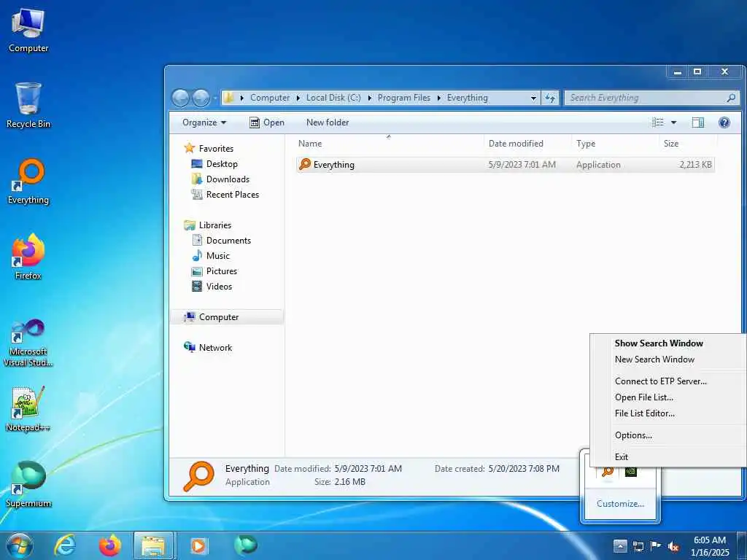Click the New folder toolbar button
This screenshot has width=747, height=560.
pos(328,122)
